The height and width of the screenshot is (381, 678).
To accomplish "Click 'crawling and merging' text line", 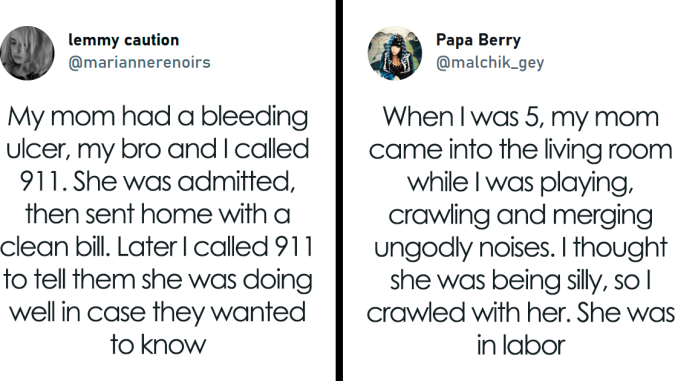I will (521, 215).
